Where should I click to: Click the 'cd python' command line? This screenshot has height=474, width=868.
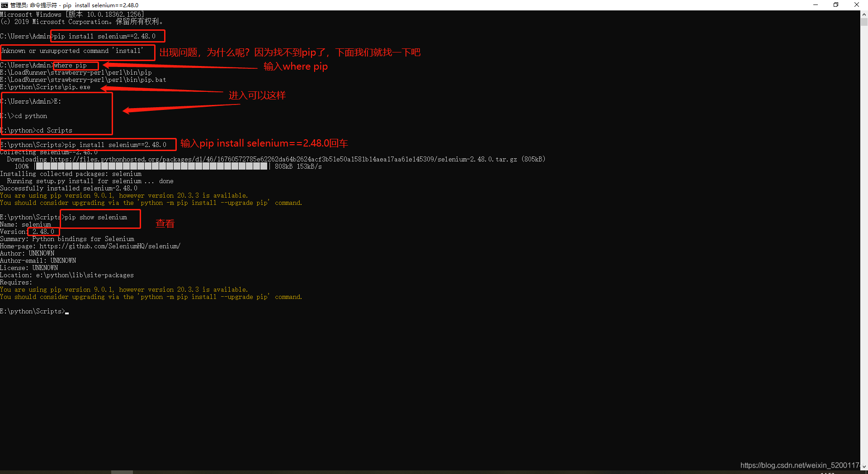[x=24, y=116]
